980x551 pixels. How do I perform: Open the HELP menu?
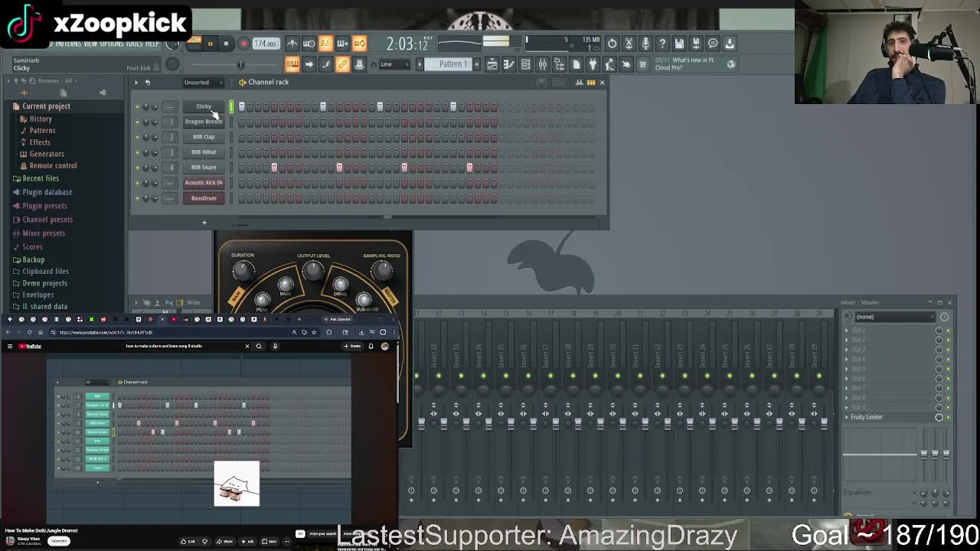[152, 44]
